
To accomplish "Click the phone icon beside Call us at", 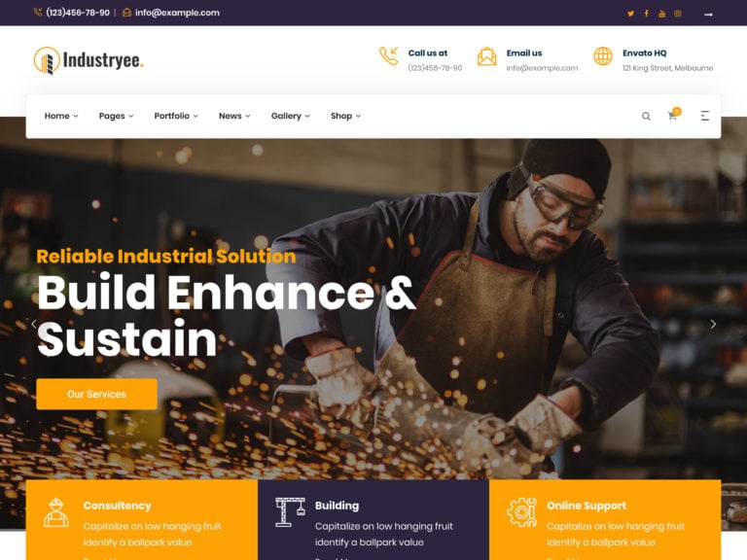I will [389, 56].
